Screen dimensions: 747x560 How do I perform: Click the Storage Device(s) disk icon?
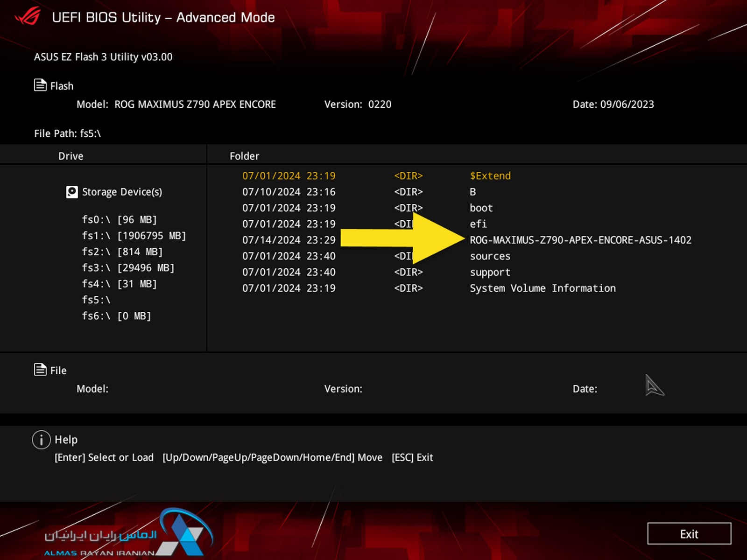pos(72,192)
